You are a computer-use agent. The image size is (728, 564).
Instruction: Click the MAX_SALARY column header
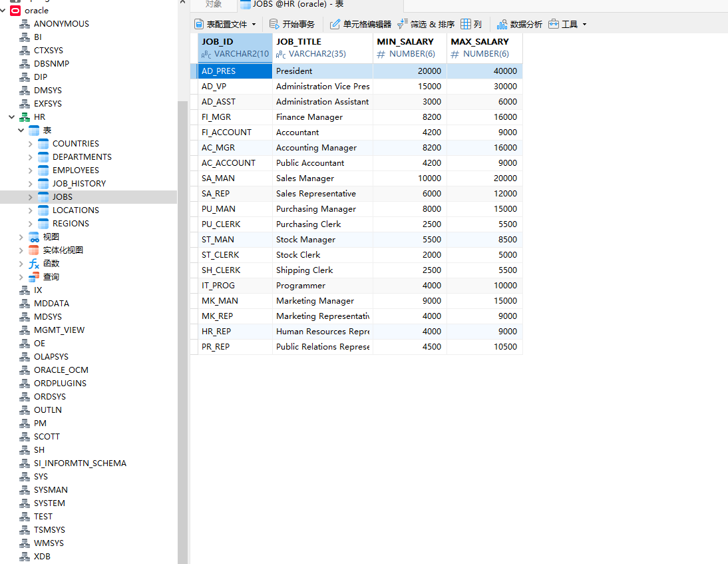(x=484, y=48)
